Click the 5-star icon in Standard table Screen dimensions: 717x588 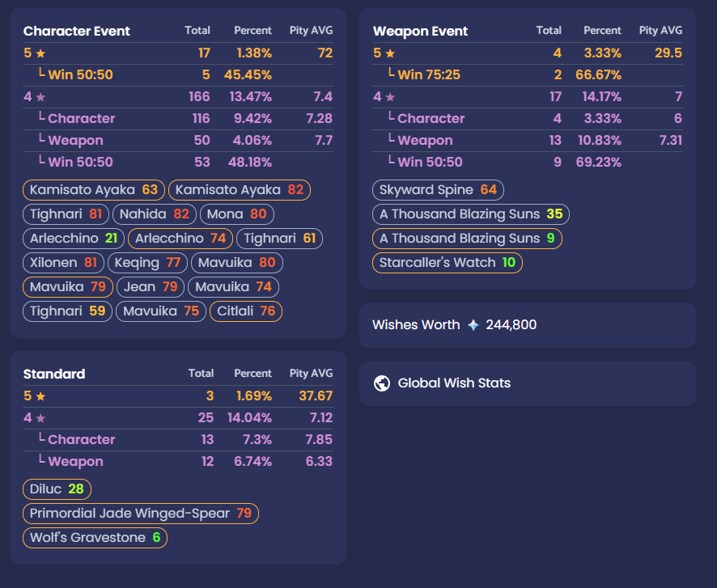point(40,396)
